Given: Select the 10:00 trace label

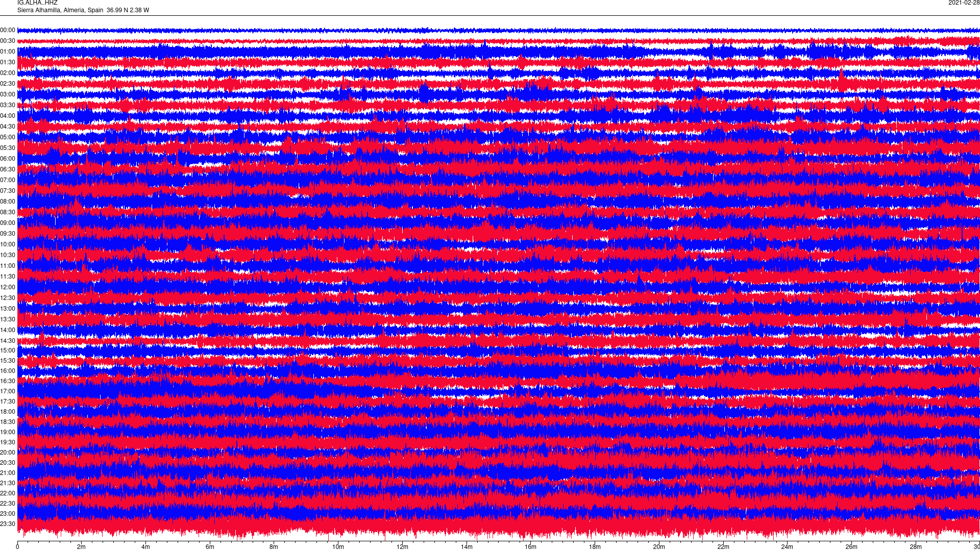Looking at the screenshot, I should 8,245.
